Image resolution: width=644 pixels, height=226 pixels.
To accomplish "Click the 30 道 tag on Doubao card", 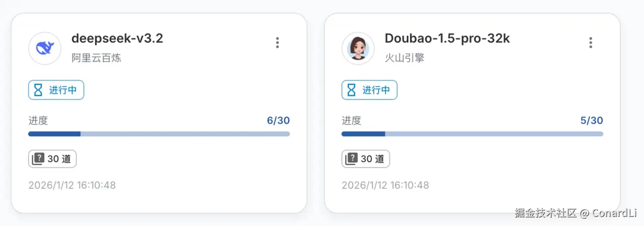I will click(x=366, y=159).
